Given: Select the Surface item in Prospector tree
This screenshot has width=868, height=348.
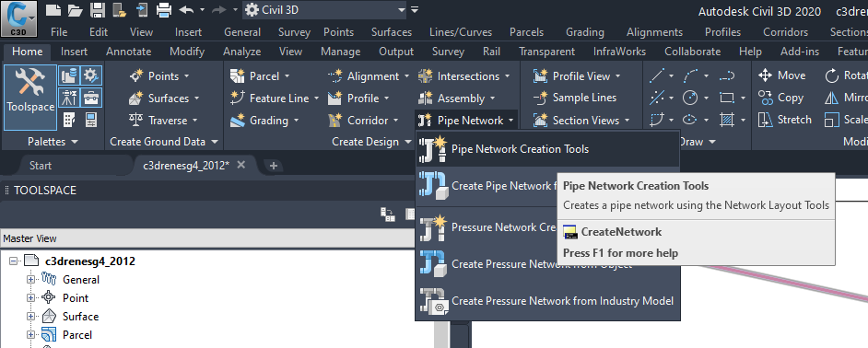Looking at the screenshot, I should pyautogui.click(x=80, y=317).
